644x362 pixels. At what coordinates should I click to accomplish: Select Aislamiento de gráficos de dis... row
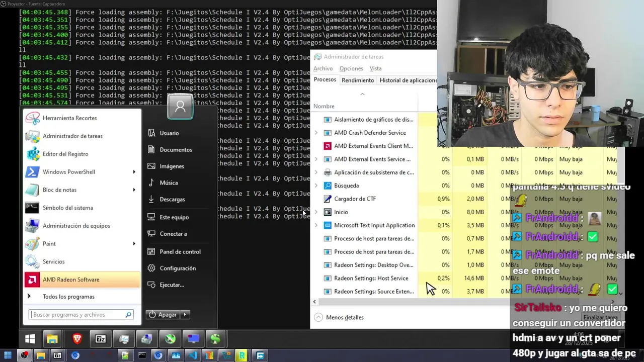(374, 120)
